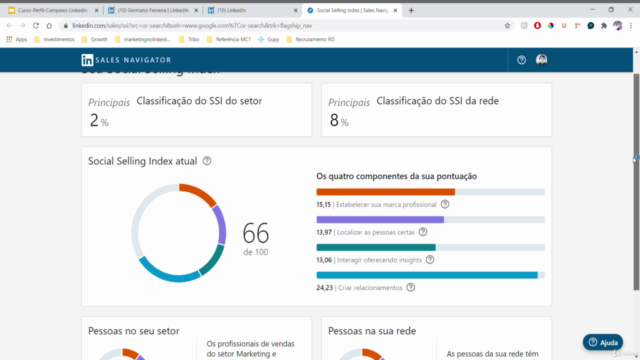The height and width of the screenshot is (360, 640).
Task: Click the SSI donut chart
Action: point(179,233)
